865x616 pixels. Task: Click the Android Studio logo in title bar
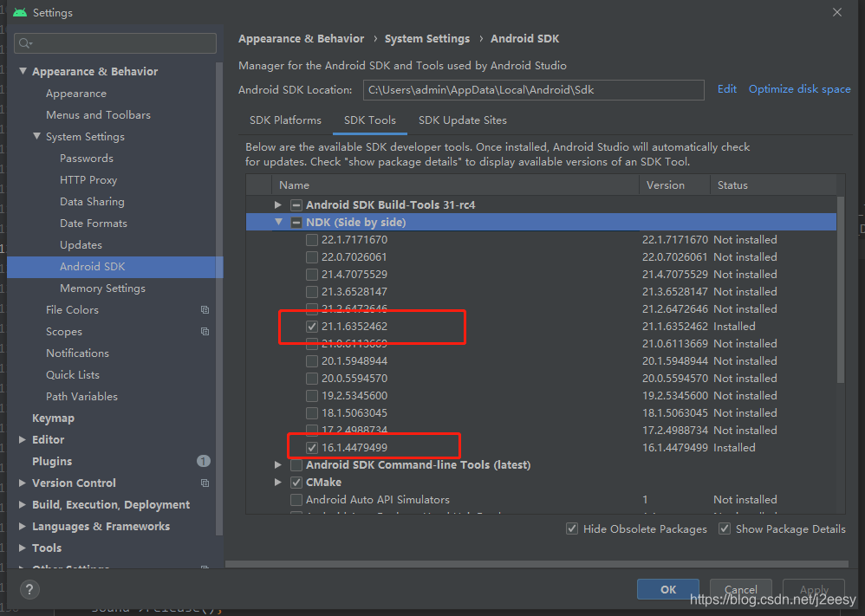coord(20,12)
